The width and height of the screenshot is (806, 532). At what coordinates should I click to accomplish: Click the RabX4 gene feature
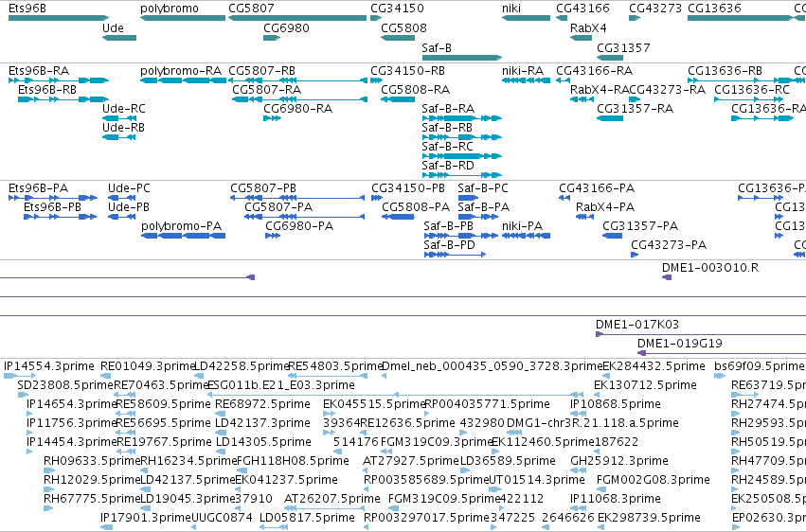tap(581, 38)
